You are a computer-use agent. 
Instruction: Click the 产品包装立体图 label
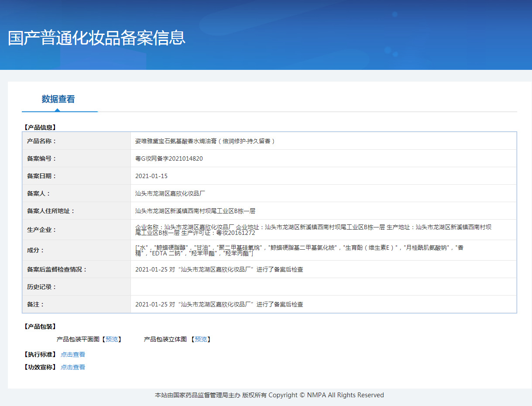point(165,339)
